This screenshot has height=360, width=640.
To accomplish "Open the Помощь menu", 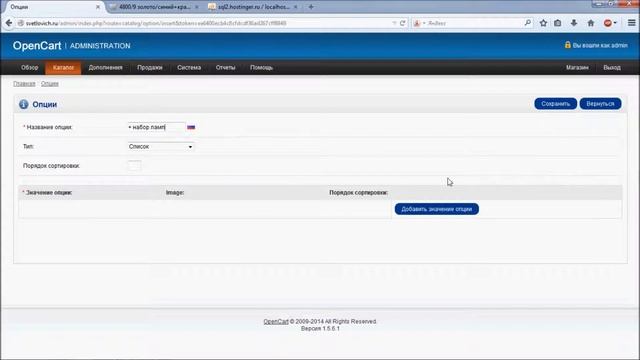I will pos(261,67).
